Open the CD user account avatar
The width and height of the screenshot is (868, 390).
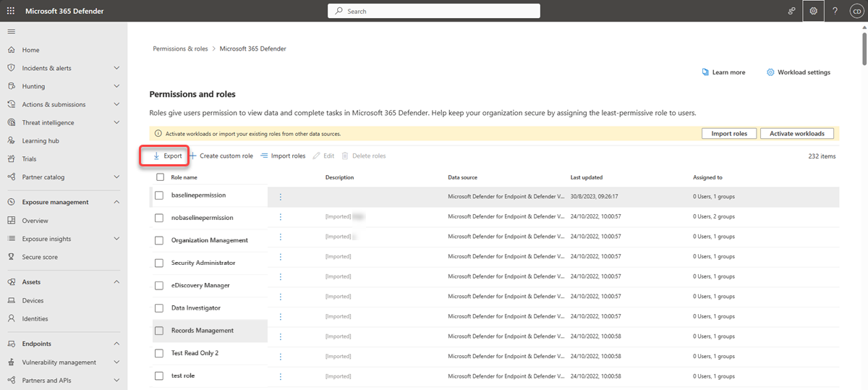[x=855, y=11]
